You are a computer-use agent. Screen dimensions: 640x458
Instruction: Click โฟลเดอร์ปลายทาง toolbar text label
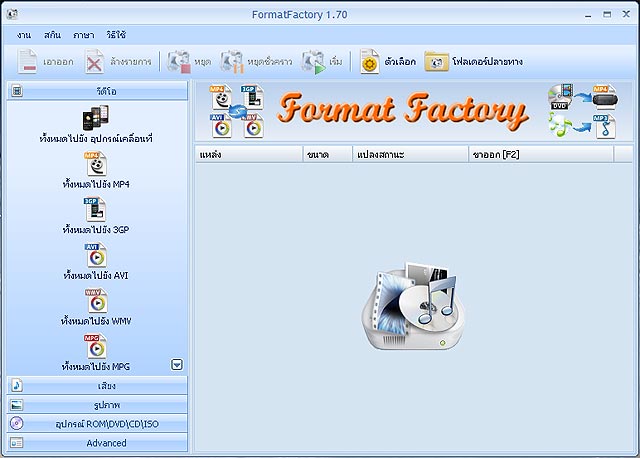pyautogui.click(x=487, y=62)
